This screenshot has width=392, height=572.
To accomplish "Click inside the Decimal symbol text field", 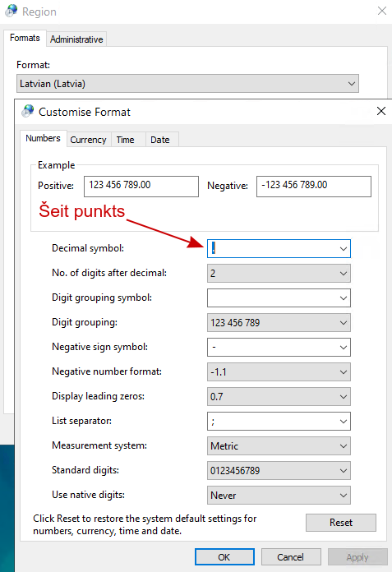I will [272, 249].
